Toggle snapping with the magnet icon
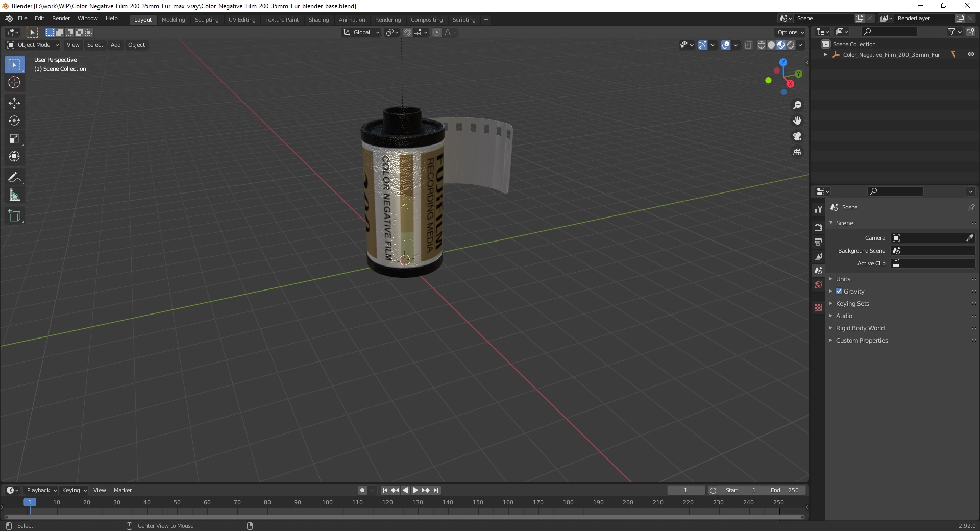The height and width of the screenshot is (531, 980). 407,32
